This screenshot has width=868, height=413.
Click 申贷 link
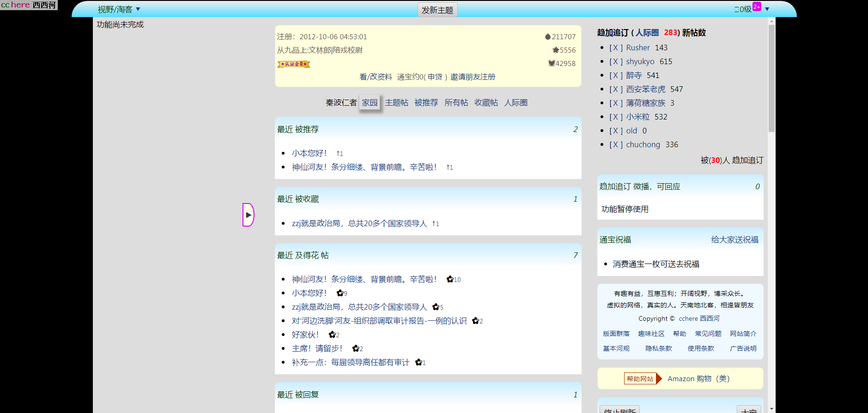pyautogui.click(x=435, y=77)
